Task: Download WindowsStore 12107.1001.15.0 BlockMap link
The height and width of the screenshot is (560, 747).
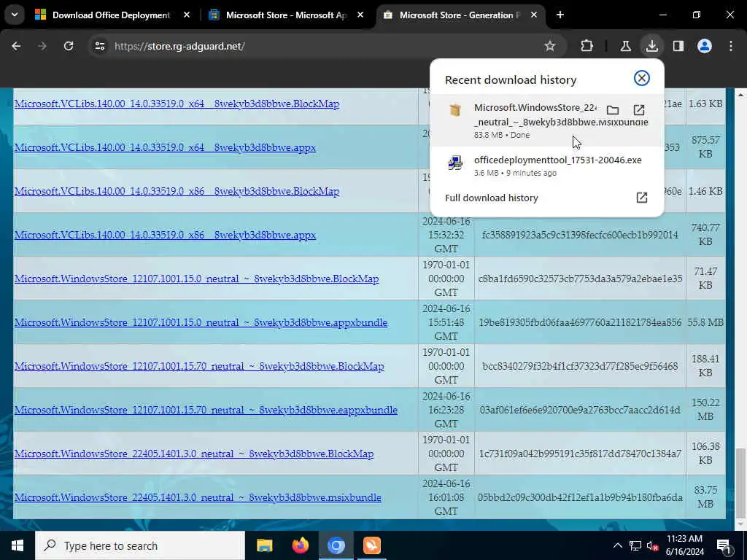Action: 196,279
